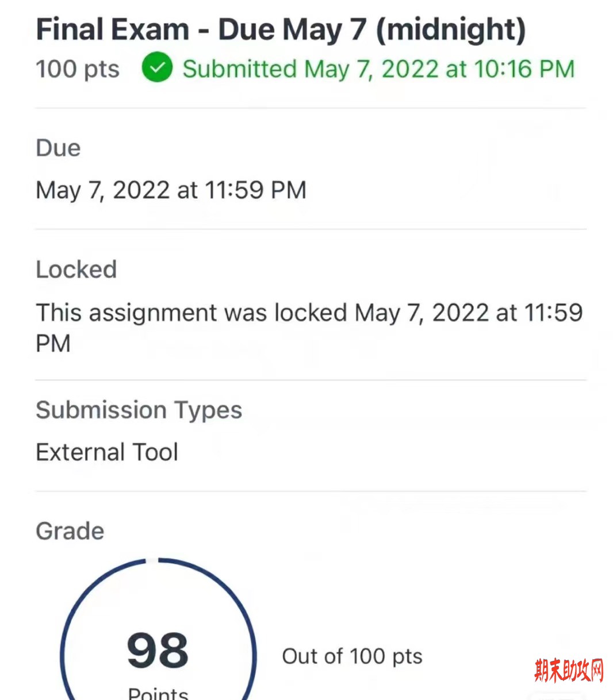Image resolution: width=613 pixels, height=700 pixels.
Task: Select the May 7, 2022 at 11:59 PM due date
Action: pyautogui.click(x=171, y=190)
